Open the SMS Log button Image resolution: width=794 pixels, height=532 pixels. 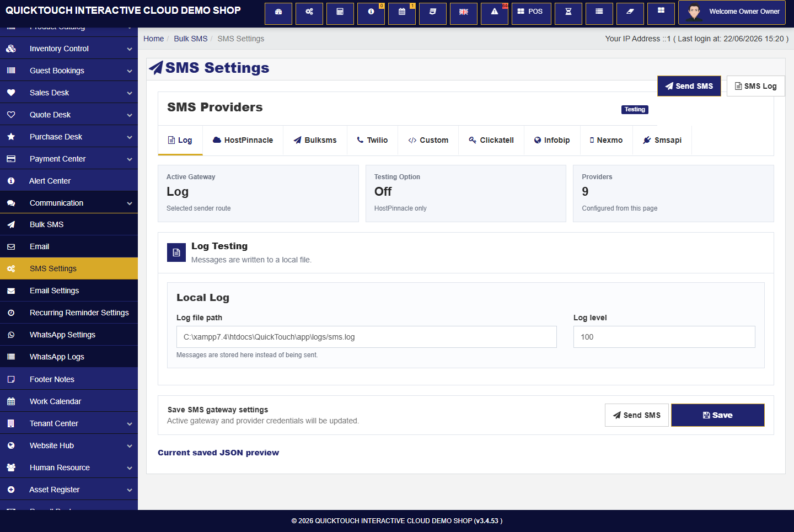pos(756,86)
